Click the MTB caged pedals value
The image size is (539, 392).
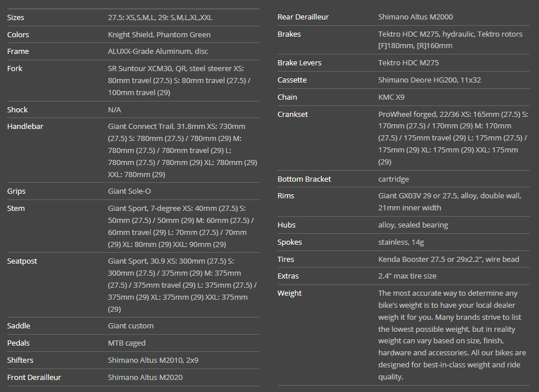127,343
